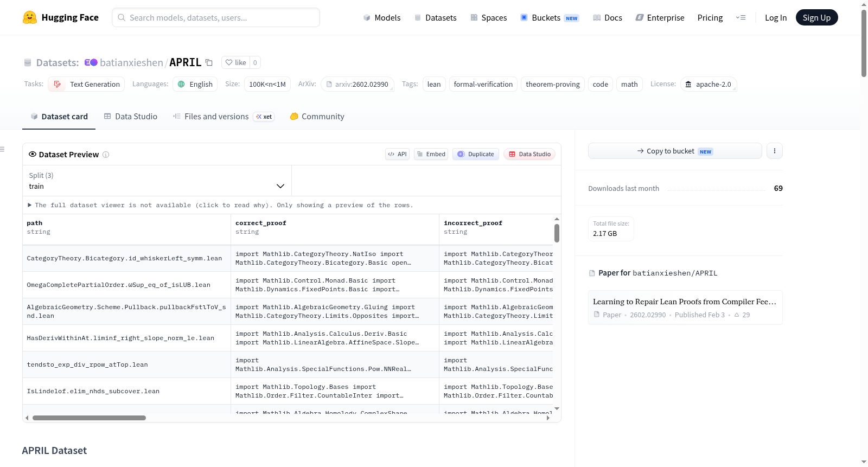The width and height of the screenshot is (868, 467).
Task: Select the 100K<n<1M size tag
Action: [x=267, y=84]
